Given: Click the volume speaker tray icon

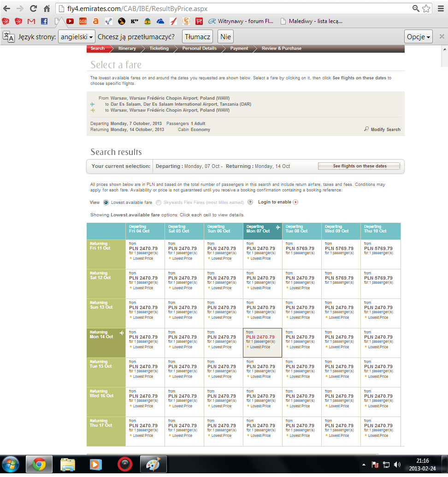Looking at the screenshot, I should pos(397,465).
